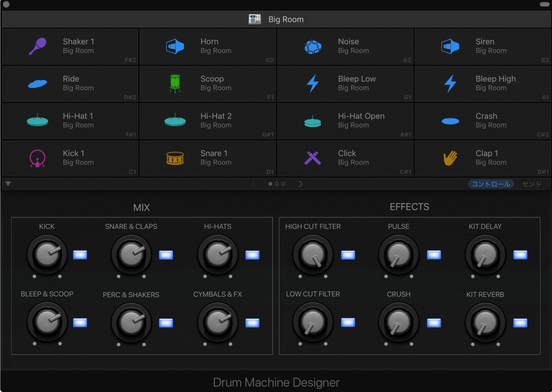Click the KIT DELAY knob
This screenshot has width=552, height=392.
(485, 254)
